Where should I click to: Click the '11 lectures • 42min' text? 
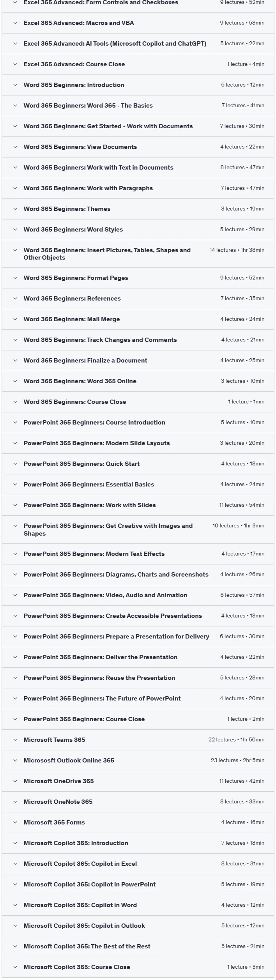pos(242,781)
